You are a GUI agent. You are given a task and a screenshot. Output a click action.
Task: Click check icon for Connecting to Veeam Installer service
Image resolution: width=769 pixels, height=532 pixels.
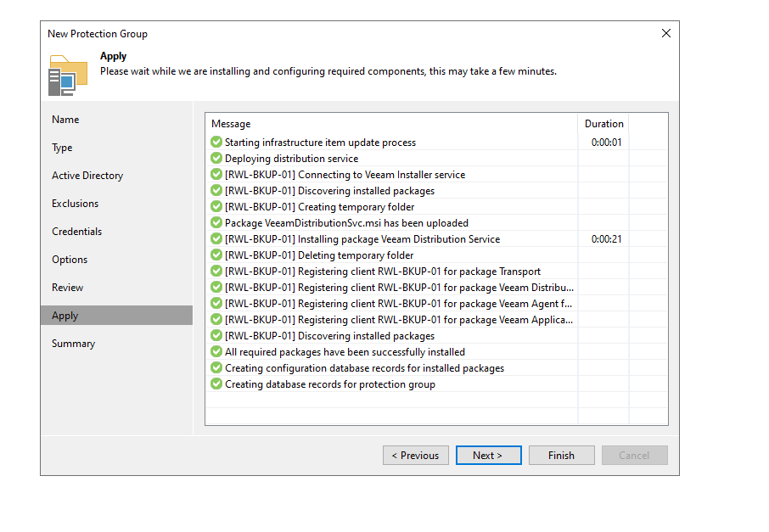216,175
